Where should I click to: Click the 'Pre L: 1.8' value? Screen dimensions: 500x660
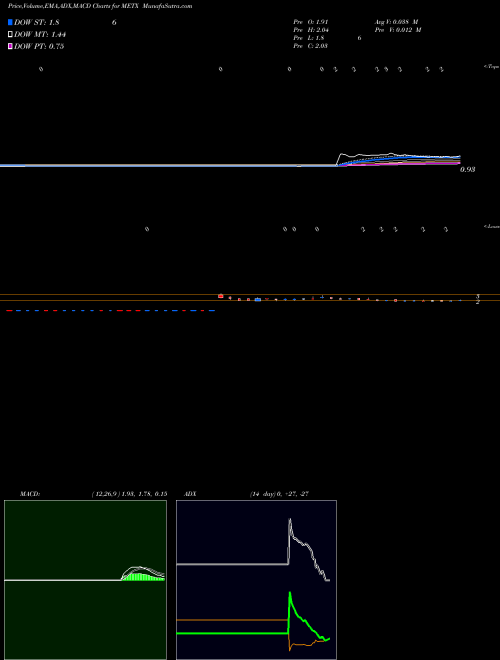click(309, 38)
